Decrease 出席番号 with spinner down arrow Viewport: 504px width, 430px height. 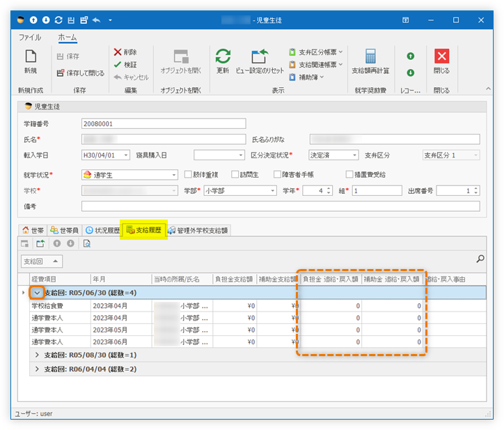click(x=475, y=193)
